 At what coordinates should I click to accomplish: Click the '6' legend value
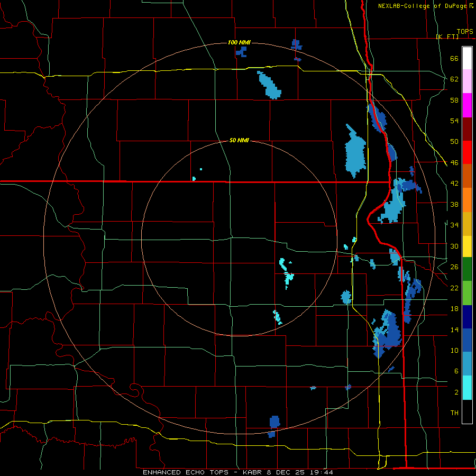click(456, 371)
